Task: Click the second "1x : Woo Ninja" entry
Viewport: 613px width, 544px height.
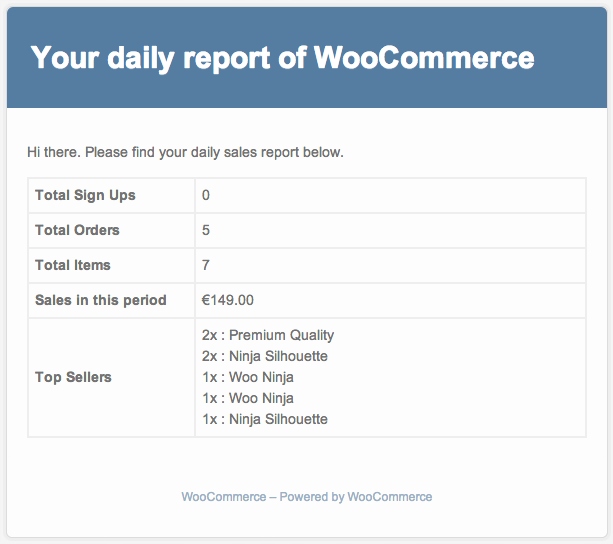Action: pyautogui.click(x=248, y=398)
